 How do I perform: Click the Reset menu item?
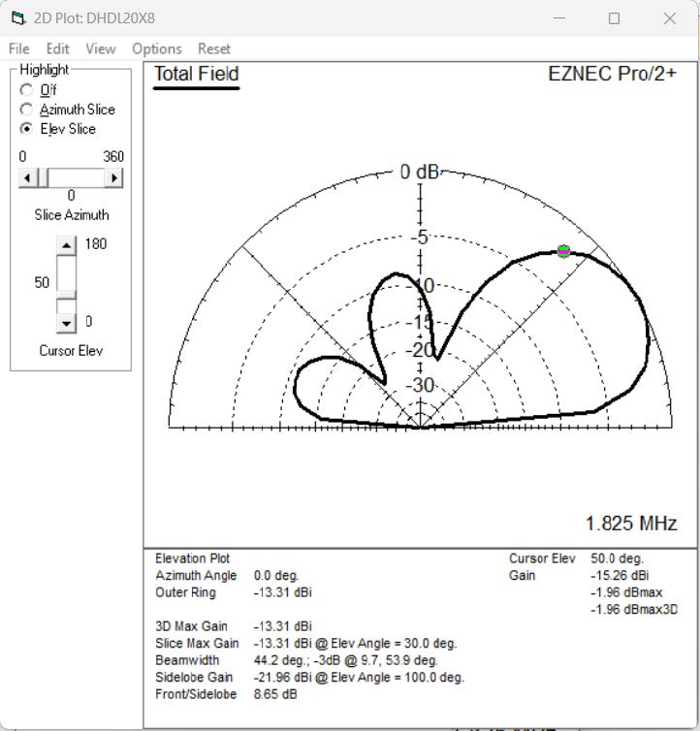[x=214, y=48]
